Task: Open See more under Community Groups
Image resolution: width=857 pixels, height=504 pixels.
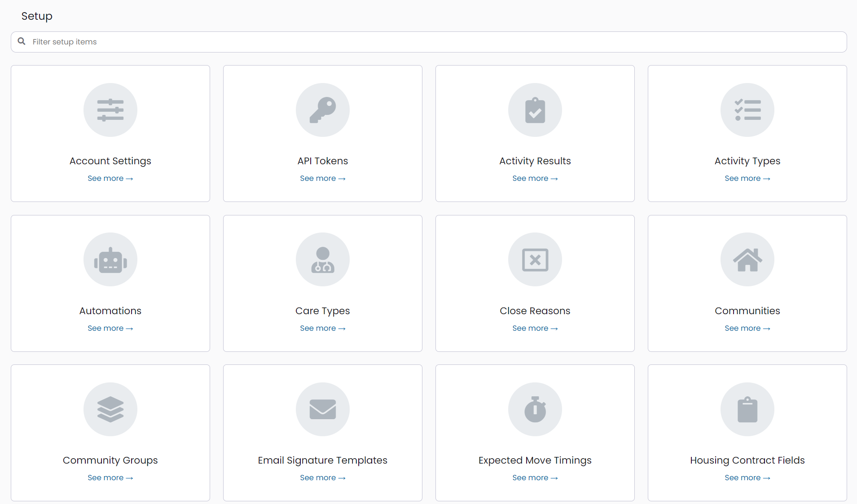Action: [x=110, y=478]
